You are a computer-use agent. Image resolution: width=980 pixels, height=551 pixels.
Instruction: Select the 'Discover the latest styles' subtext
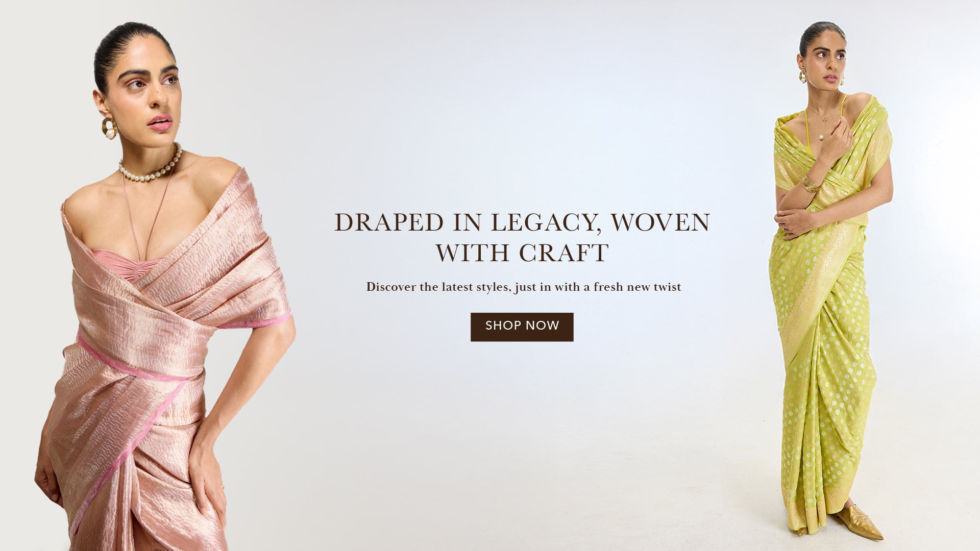524,287
